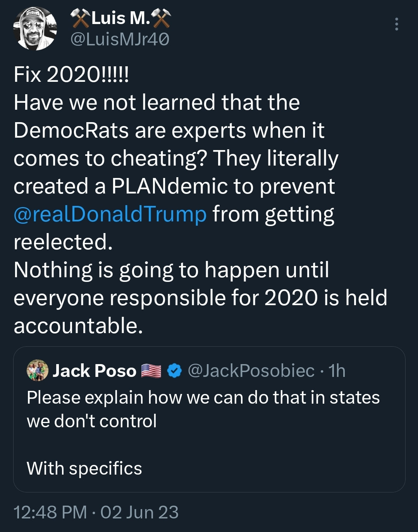
Task: Open Luis M.'s profile picture
Action: (35, 29)
